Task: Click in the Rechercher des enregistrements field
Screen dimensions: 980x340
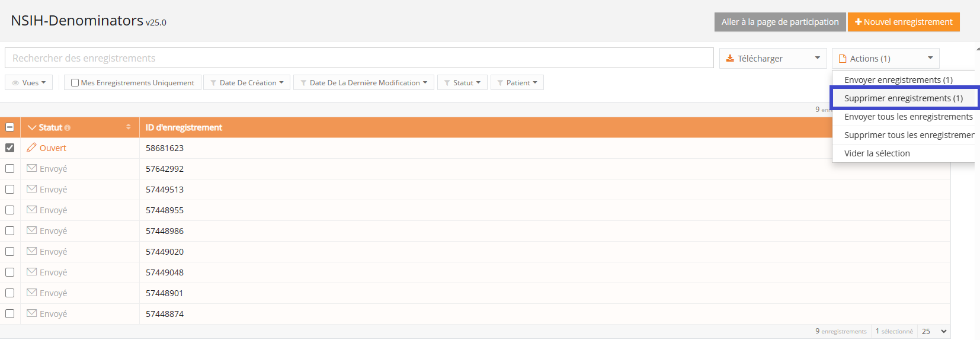Action: tap(358, 58)
